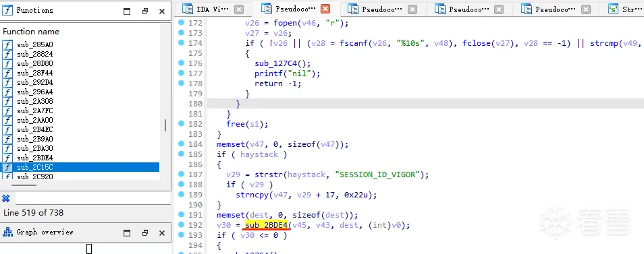Toggle breakpoint dot on line 178
This screenshot has width=644, height=254.
point(181,83)
